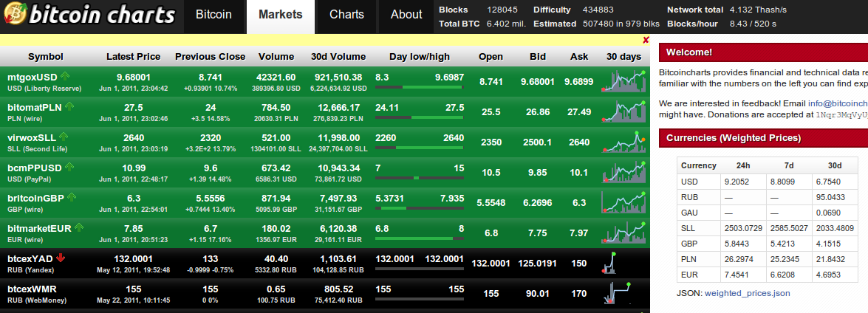The width and height of the screenshot is (868, 313).
Task: Click bitmarketEUR change +1.15 17.16%
Action: coord(211,239)
